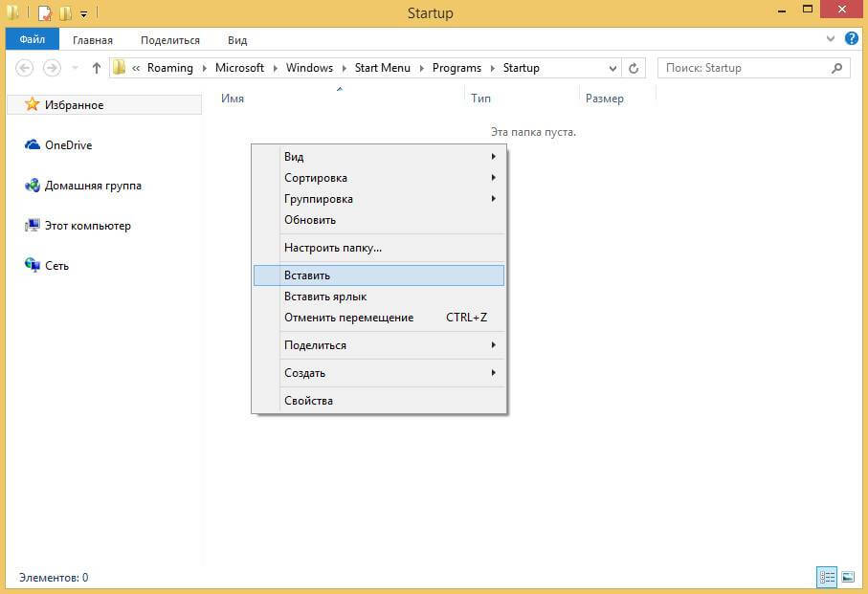Switch to details view in the status bar
Image resolution: width=868 pixels, height=594 pixels.
pos(827,577)
